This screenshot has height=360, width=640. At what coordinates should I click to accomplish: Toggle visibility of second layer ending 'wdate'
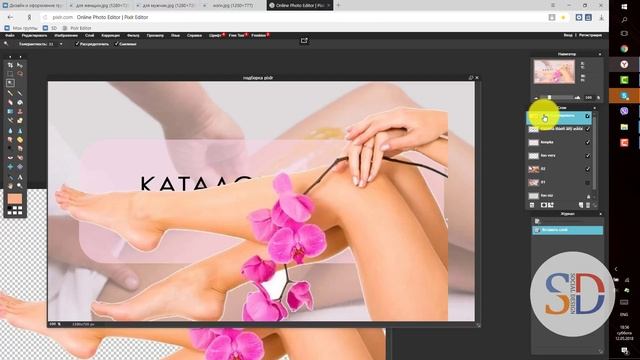coord(587,129)
